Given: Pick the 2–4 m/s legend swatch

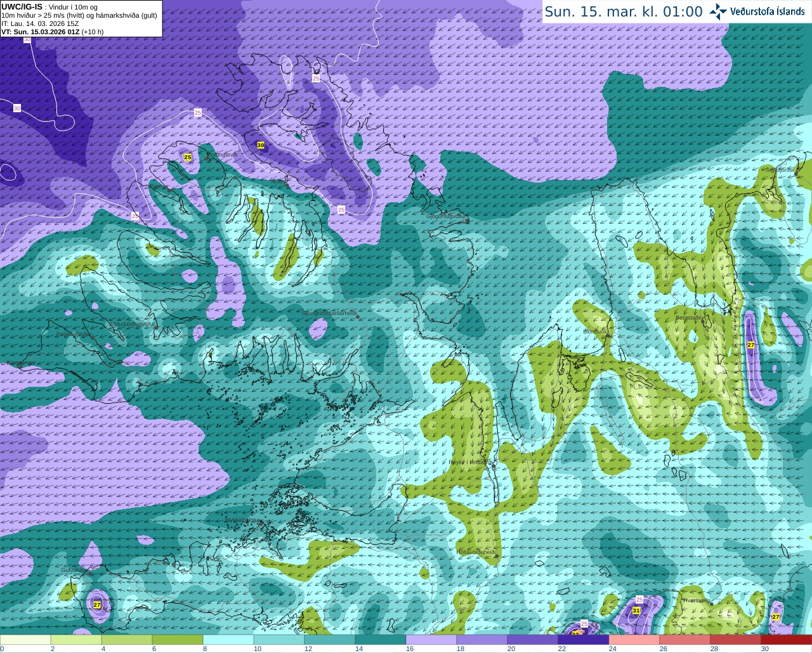Looking at the screenshot, I should [x=76, y=639].
